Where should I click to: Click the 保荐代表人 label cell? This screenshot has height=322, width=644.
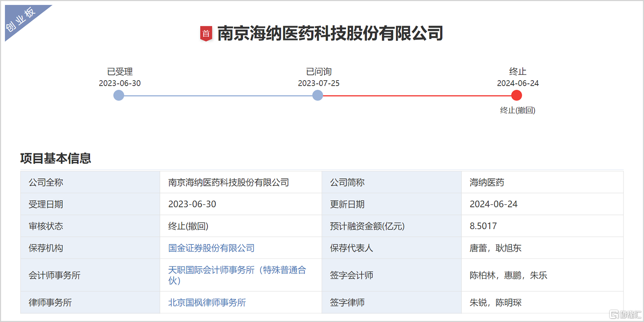392,248
